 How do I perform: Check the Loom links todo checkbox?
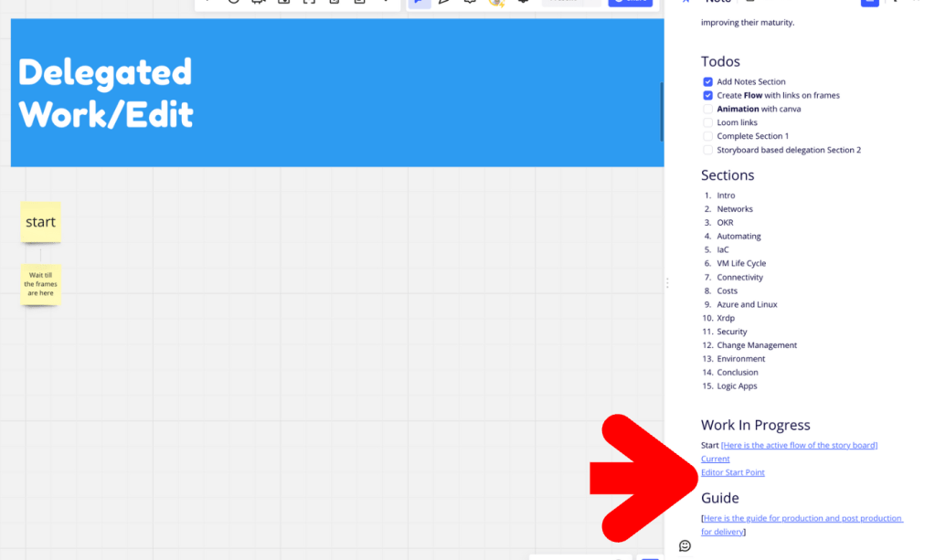[x=707, y=122]
